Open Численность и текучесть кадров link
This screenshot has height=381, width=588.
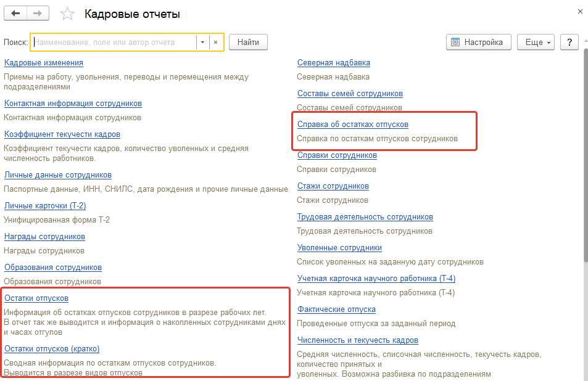(358, 340)
